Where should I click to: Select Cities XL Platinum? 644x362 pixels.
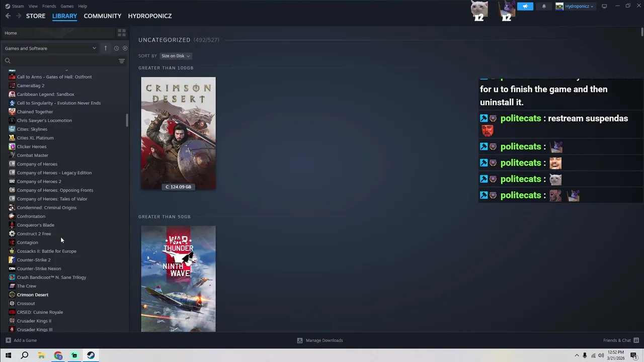coord(35,138)
